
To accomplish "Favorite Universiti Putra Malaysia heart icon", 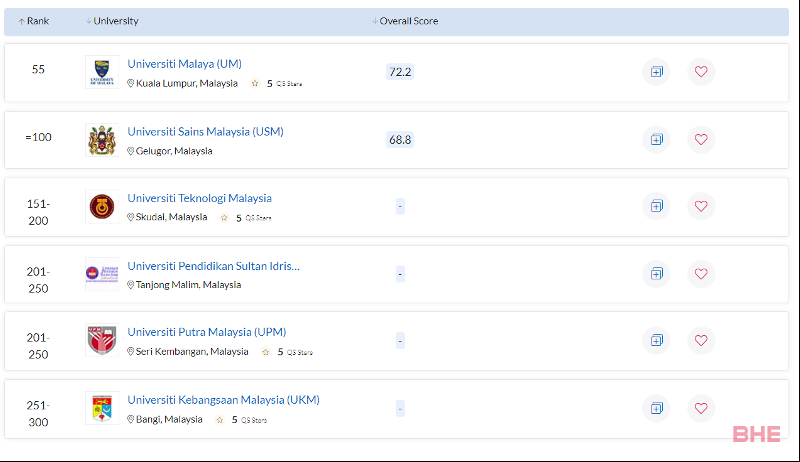I will pos(701,340).
